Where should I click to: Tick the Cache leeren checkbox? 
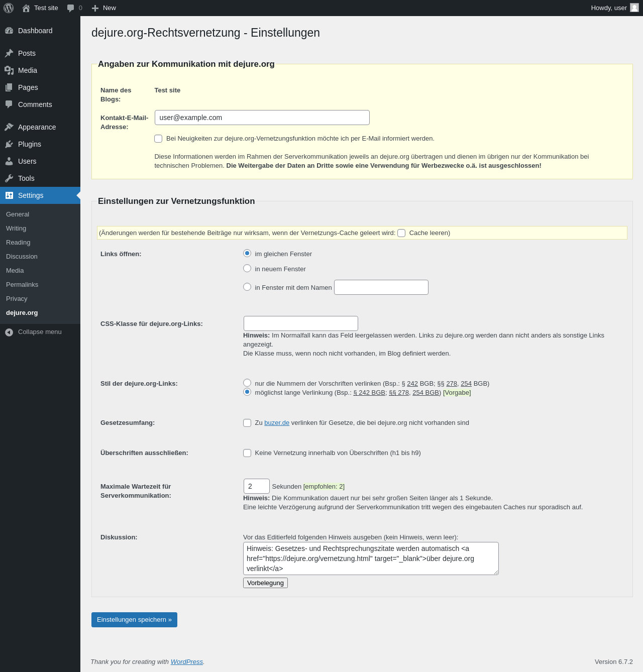(x=401, y=233)
